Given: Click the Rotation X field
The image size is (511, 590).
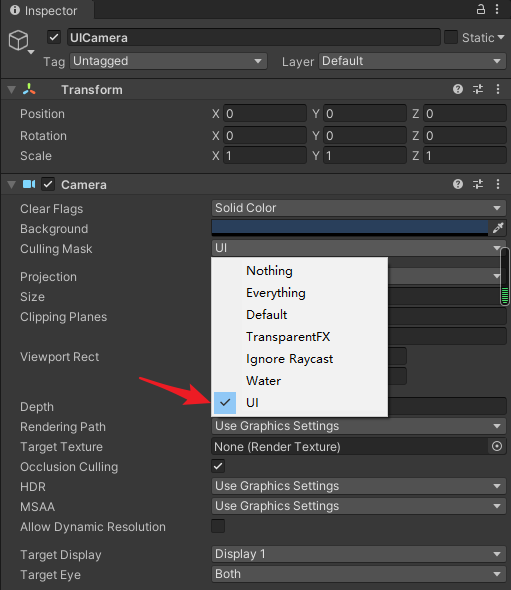Looking at the screenshot, I should click(265, 135).
